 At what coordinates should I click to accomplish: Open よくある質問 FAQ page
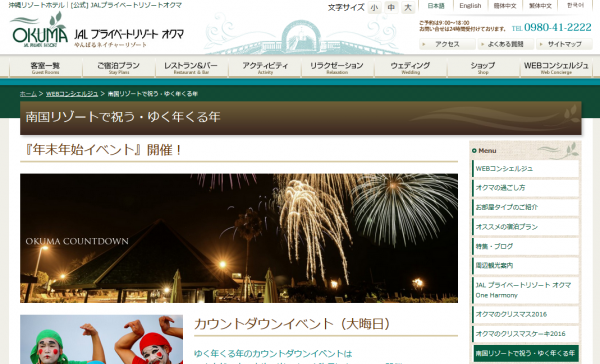pyautogui.click(x=505, y=44)
